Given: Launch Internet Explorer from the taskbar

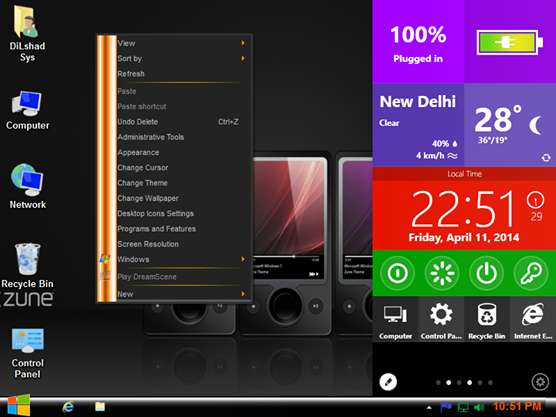Looking at the screenshot, I should (x=68, y=406).
